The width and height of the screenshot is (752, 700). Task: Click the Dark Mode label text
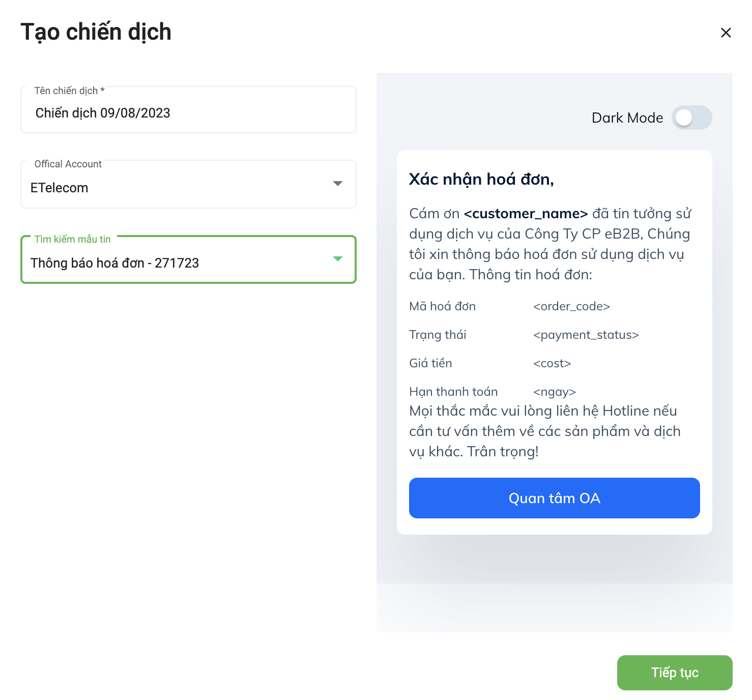pyautogui.click(x=627, y=118)
